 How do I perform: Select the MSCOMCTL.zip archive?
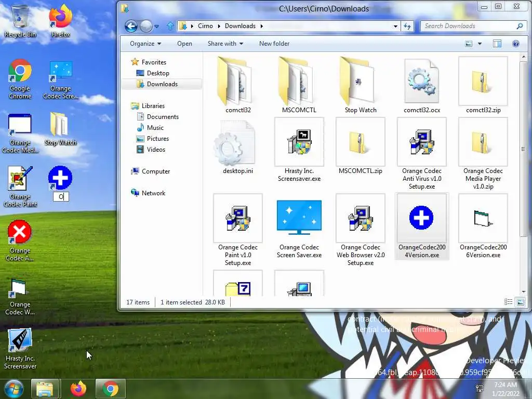[x=361, y=147]
